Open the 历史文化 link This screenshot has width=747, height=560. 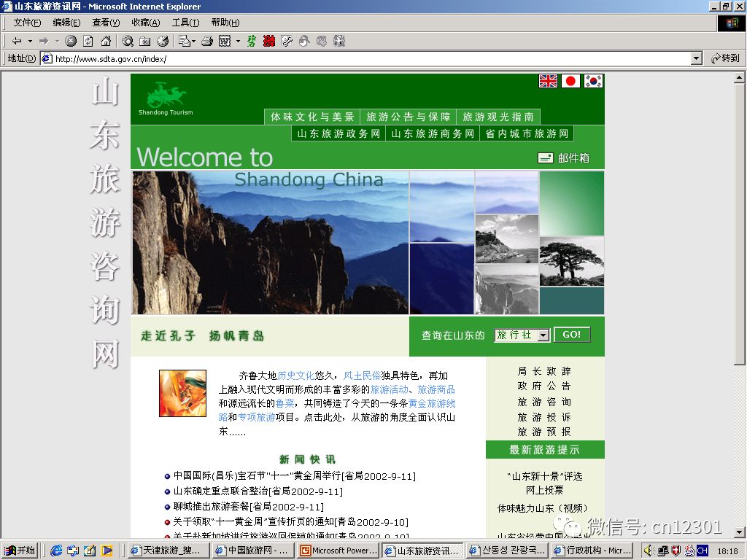(296, 376)
